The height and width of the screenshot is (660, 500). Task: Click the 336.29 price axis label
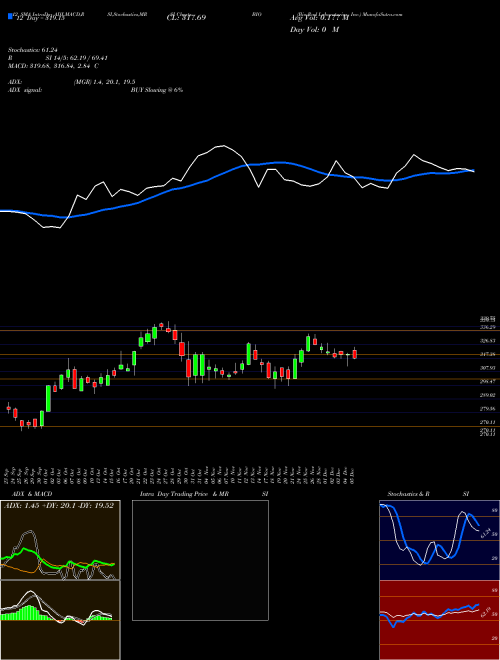(488, 327)
